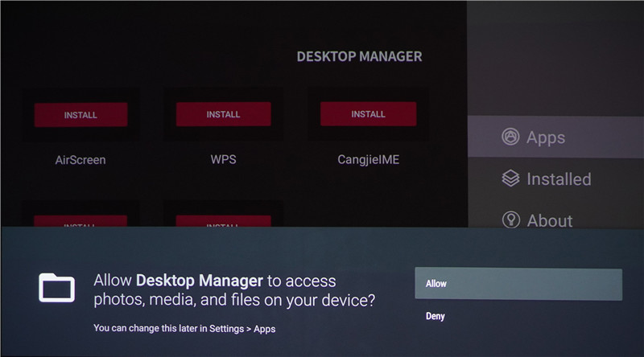The height and width of the screenshot is (357, 644).
Task: Click the folder icon in permission dialog
Action: click(56, 288)
